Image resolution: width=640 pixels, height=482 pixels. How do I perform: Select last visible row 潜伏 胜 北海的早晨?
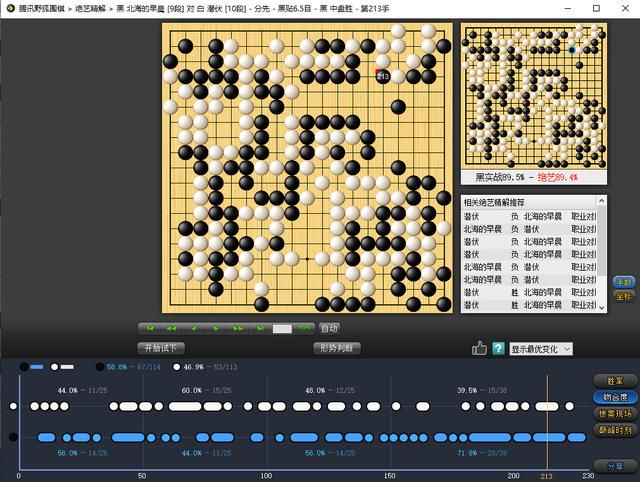coord(530,305)
